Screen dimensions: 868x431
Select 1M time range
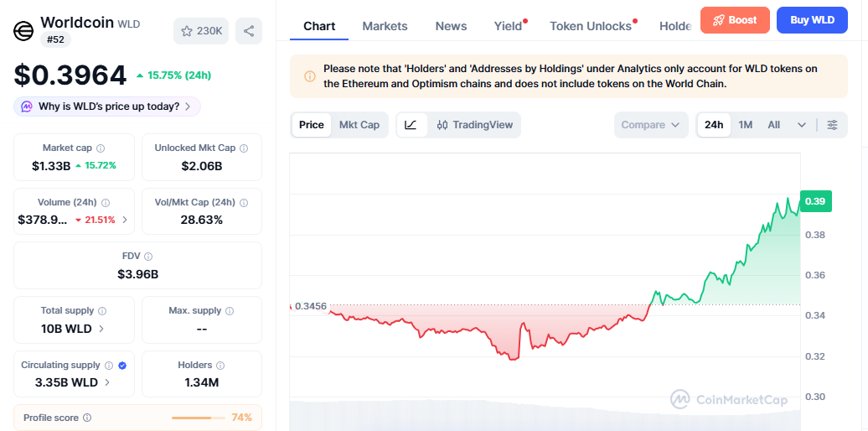pyautogui.click(x=746, y=125)
